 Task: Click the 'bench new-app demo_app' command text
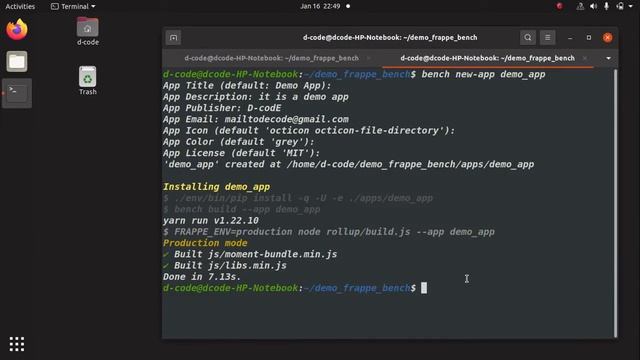point(483,74)
